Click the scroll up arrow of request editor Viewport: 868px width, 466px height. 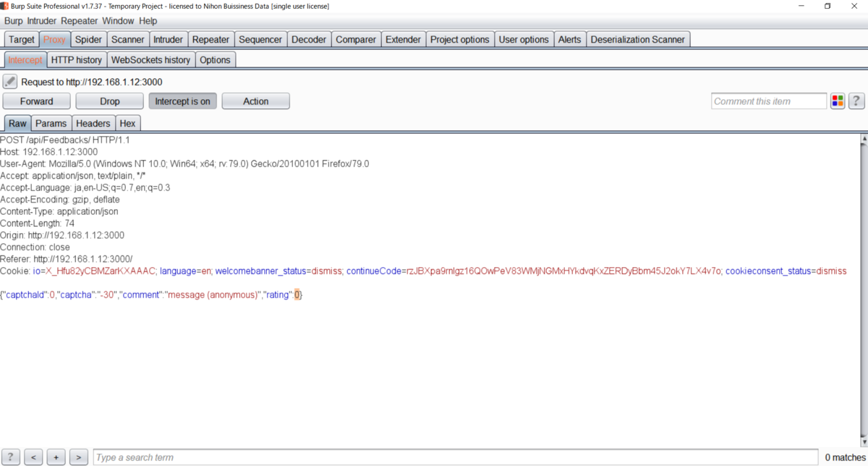863,138
